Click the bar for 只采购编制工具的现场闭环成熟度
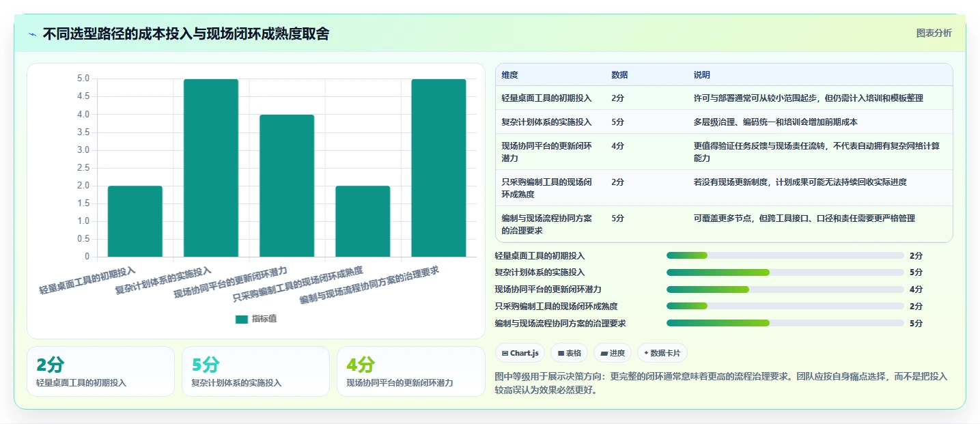This screenshot has height=424, width=980. coord(363,221)
